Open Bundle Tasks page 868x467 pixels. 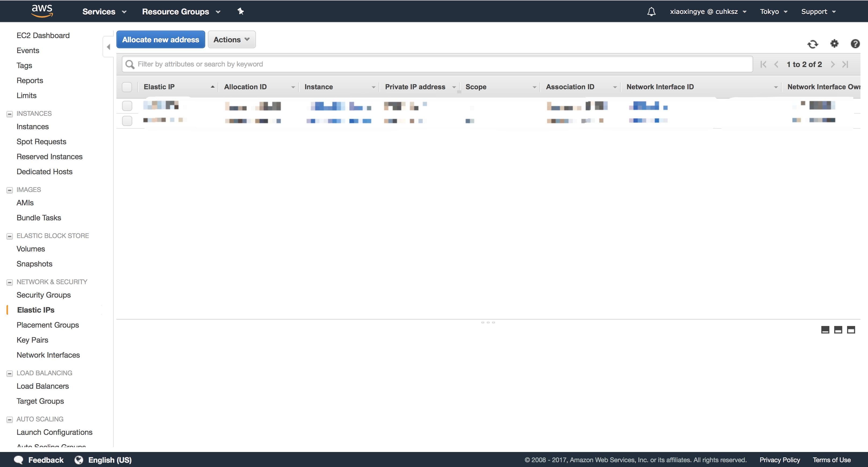click(x=39, y=217)
